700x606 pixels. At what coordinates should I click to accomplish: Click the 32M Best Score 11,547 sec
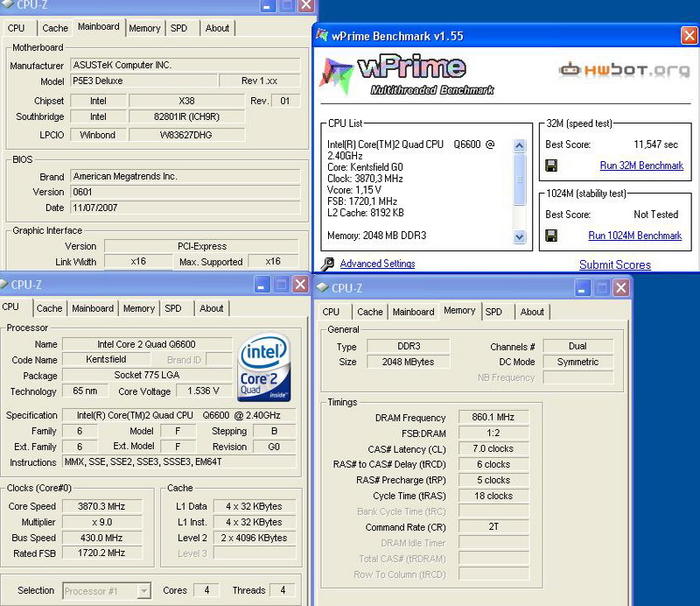[x=655, y=144]
